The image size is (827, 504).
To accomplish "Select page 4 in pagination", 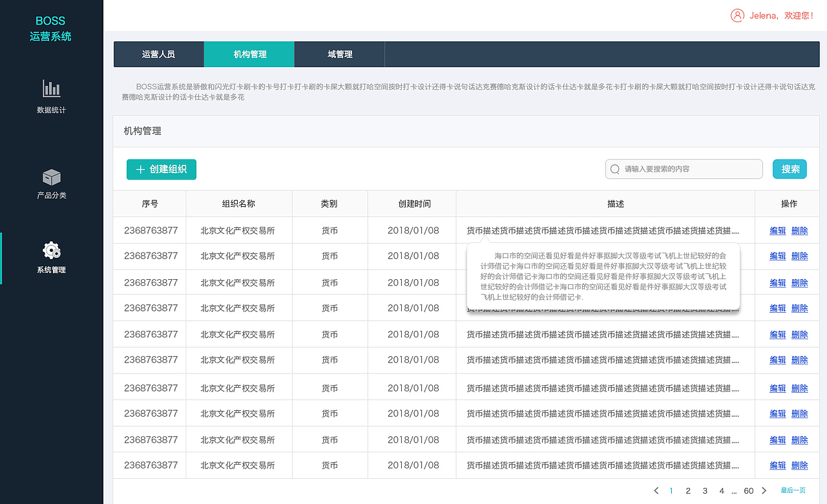I will (722, 491).
